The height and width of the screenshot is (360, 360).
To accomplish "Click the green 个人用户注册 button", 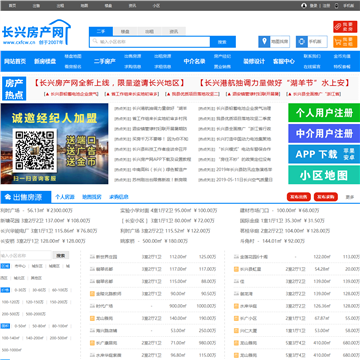I will pos(324,113).
